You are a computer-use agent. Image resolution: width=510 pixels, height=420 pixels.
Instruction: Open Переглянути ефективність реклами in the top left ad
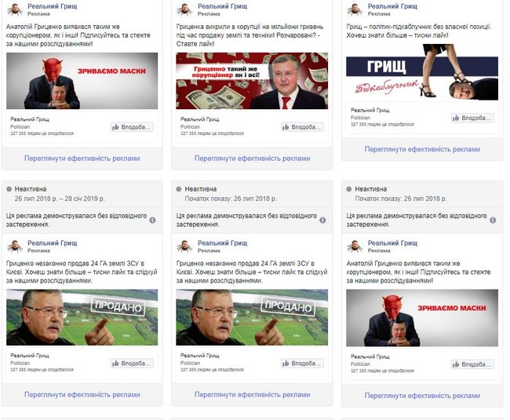[82, 159]
